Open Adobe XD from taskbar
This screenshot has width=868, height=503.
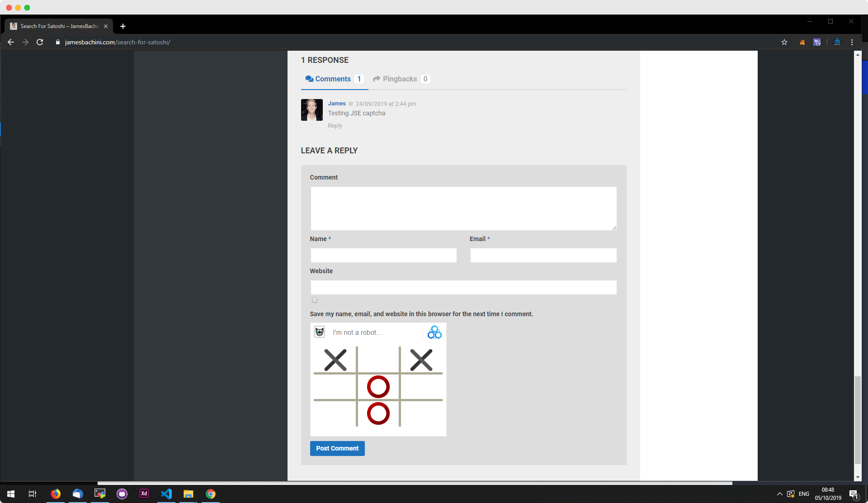144,494
